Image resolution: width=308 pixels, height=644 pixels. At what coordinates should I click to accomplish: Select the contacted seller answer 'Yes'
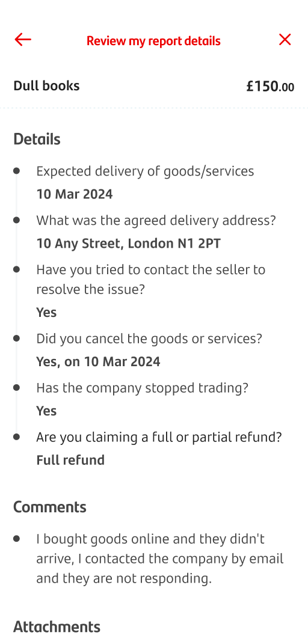46,313
